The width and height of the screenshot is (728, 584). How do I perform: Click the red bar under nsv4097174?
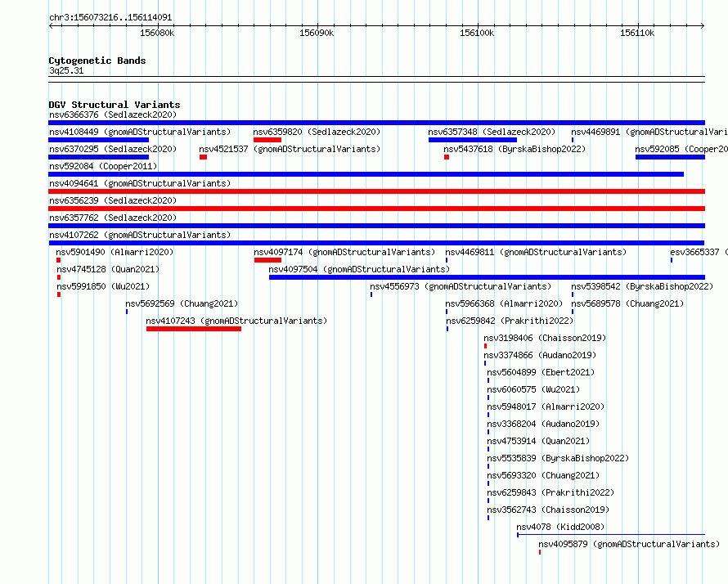tap(268, 260)
